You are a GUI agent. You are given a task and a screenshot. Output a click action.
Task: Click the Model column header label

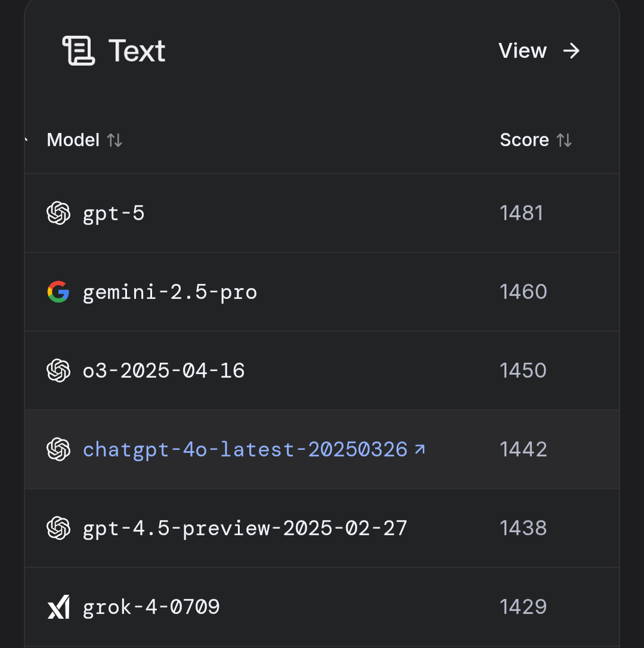[x=73, y=140]
